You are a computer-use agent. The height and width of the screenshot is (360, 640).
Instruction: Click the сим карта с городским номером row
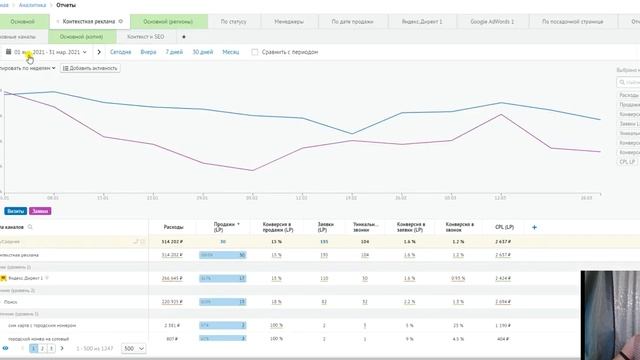click(42, 325)
